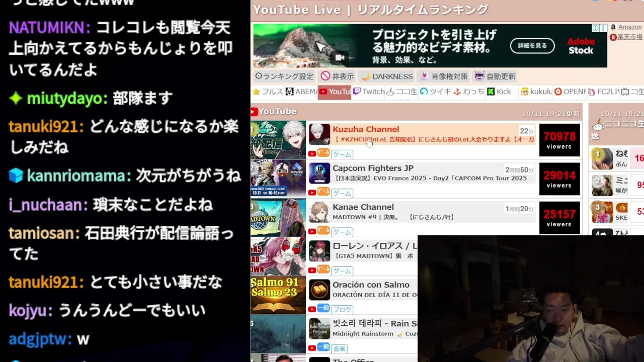Open the rainy street stream thumbnail
The width and height of the screenshot is (644, 362).
coord(278,334)
